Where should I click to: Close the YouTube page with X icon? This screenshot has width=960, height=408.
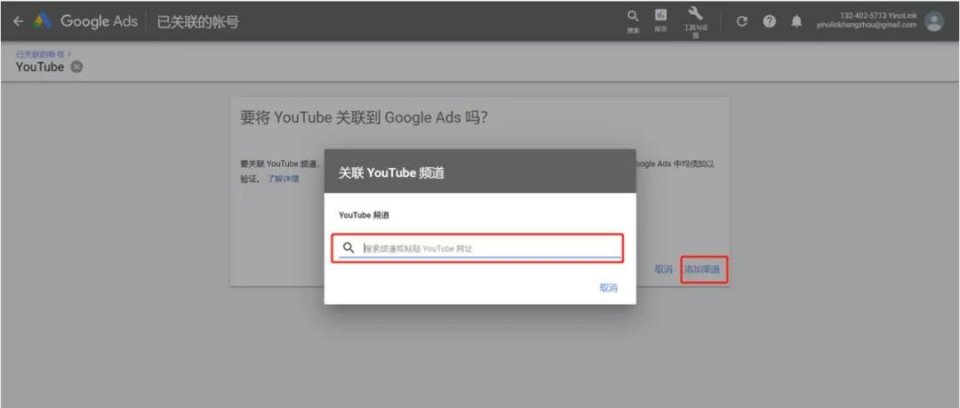[77, 67]
